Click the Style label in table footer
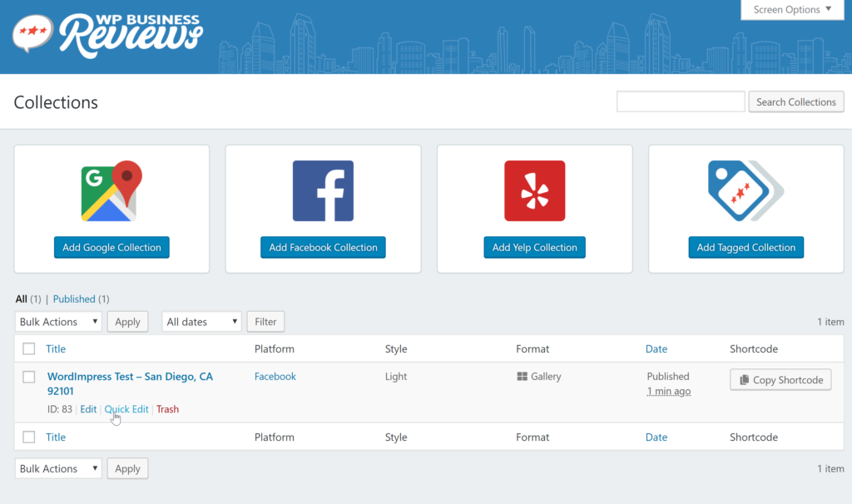 click(396, 437)
